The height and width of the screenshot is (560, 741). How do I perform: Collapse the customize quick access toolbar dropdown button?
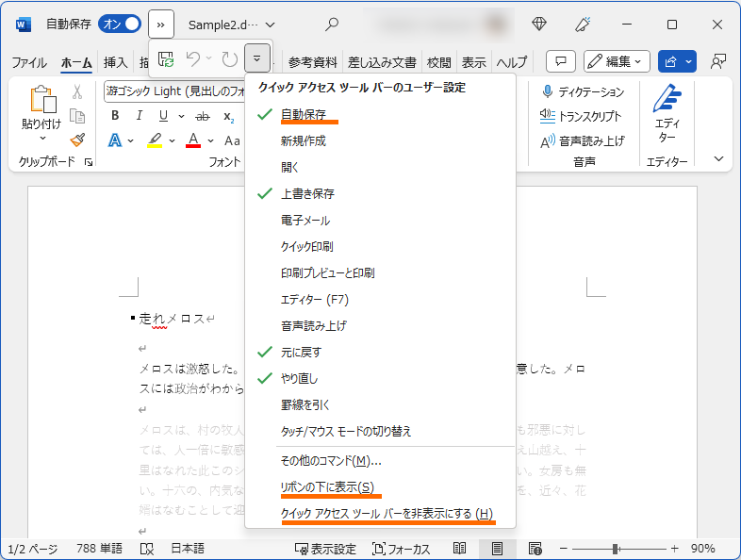(257, 58)
